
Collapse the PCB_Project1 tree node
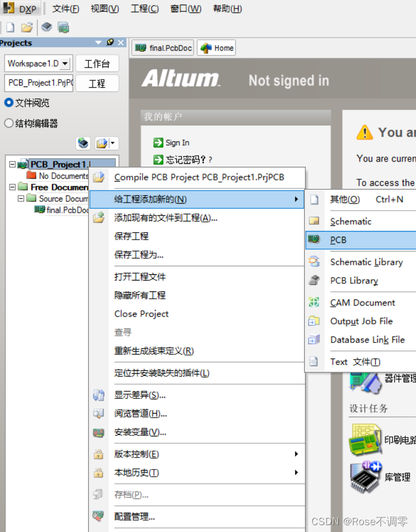(x=12, y=164)
